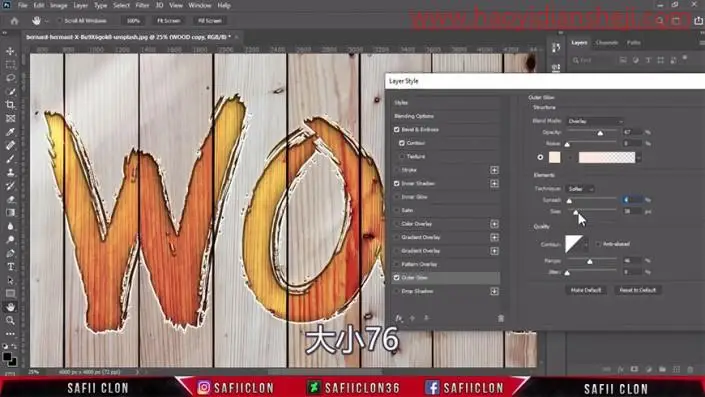
Task: Select the Eyedropper tool
Action: (x=10, y=132)
